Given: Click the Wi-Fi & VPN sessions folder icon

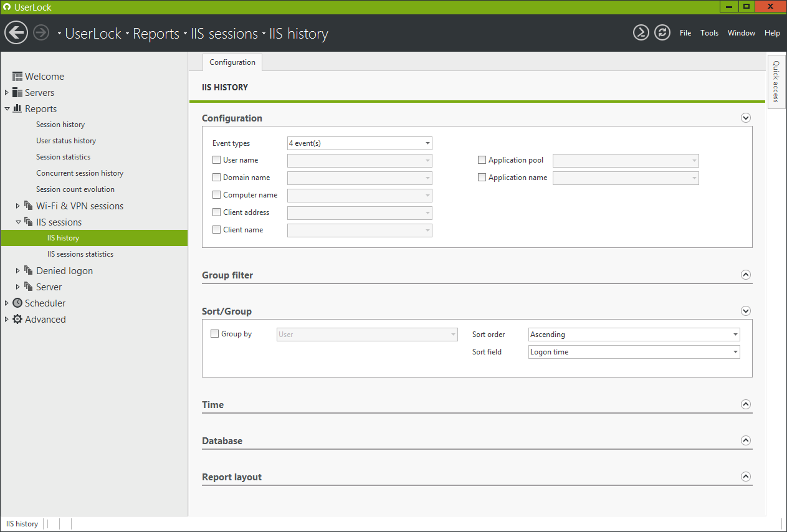Looking at the screenshot, I should [29, 206].
